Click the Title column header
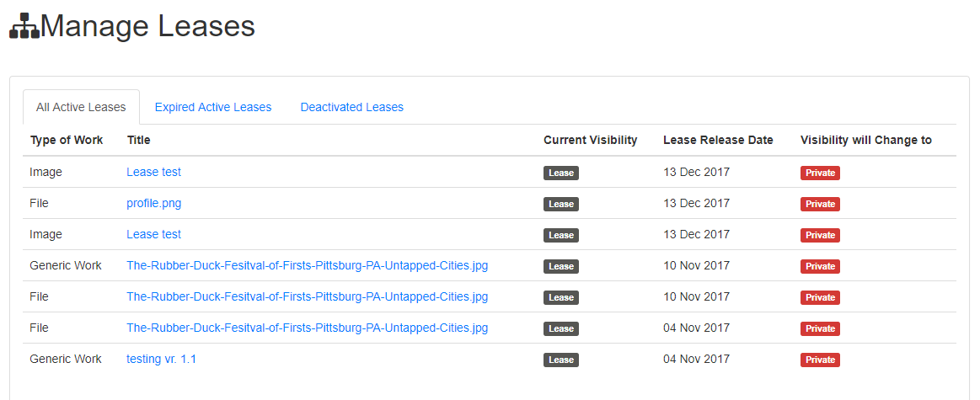The height and width of the screenshot is (400, 980). (139, 140)
